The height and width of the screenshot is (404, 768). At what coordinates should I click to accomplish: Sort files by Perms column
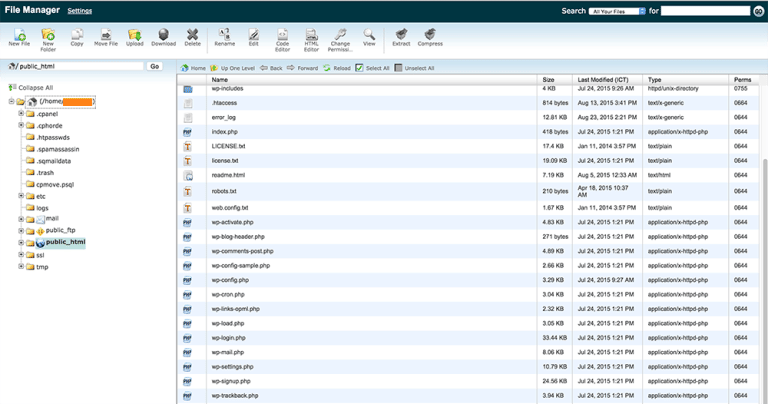tap(742, 79)
